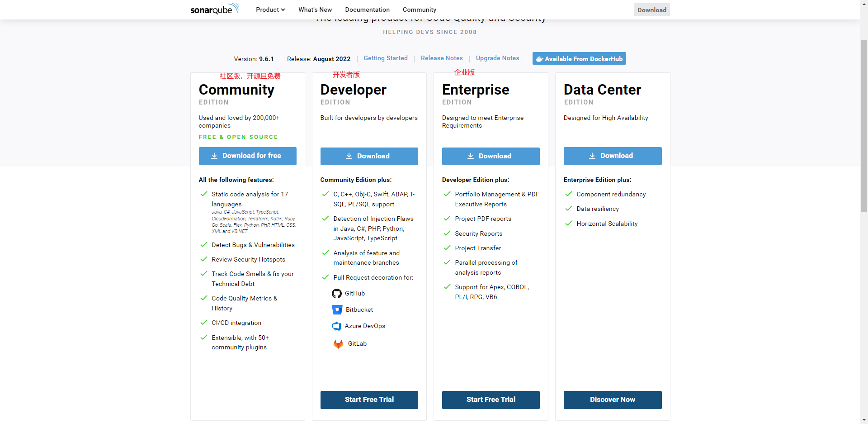Click the Docker whale icon
This screenshot has height=424, width=868.
(540, 59)
